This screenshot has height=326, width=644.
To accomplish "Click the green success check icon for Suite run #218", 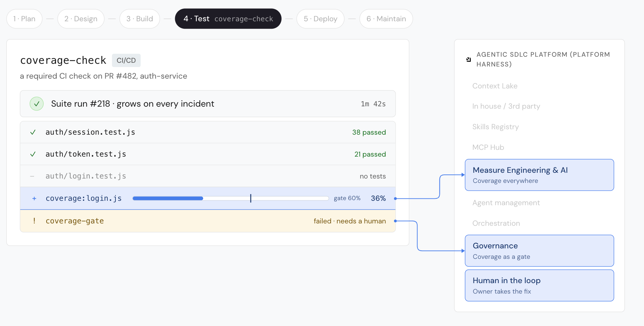I will click(x=37, y=104).
